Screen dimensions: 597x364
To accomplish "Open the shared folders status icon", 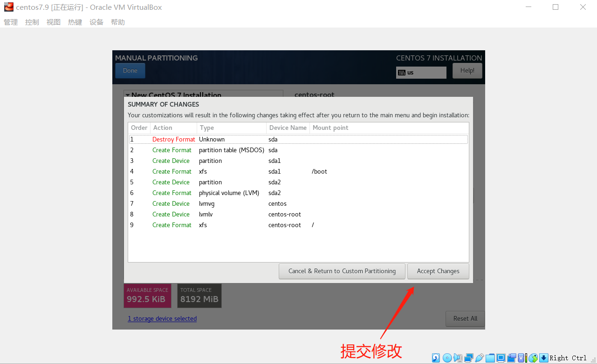I will pyautogui.click(x=490, y=358).
